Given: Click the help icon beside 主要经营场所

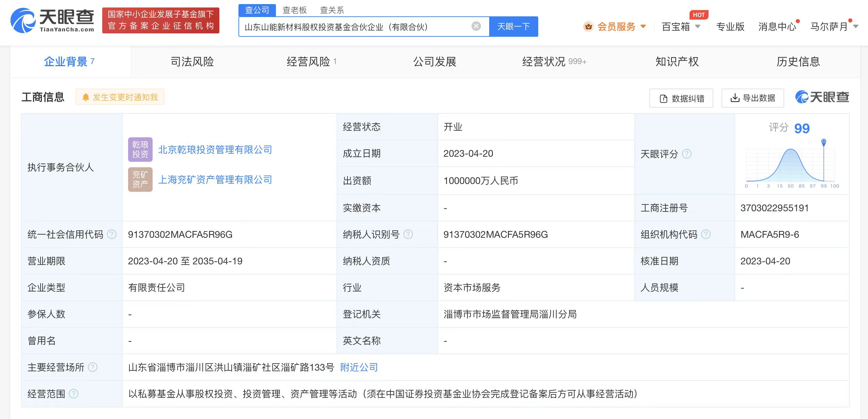Looking at the screenshot, I should point(93,367).
